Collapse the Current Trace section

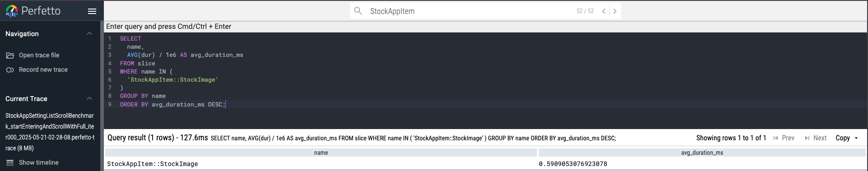pyautogui.click(x=89, y=99)
